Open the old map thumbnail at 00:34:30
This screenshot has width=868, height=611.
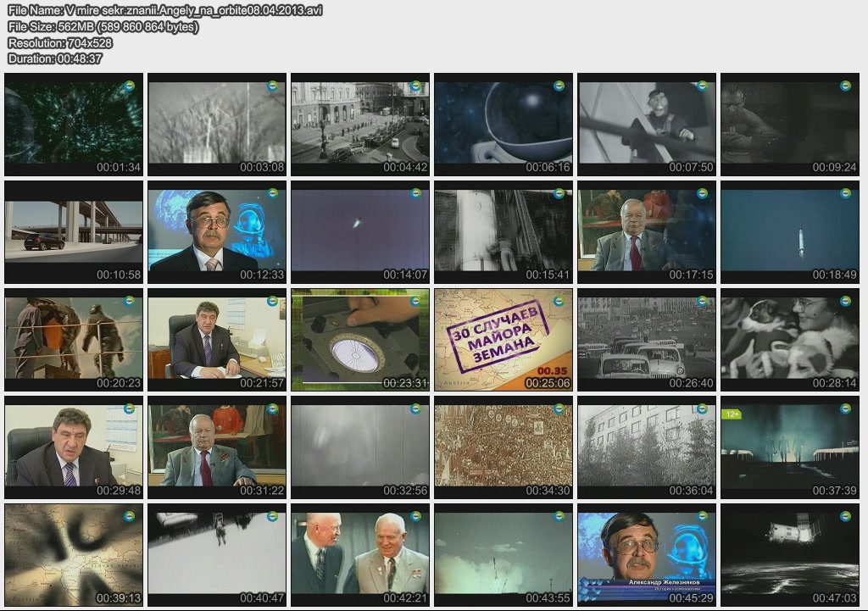pos(503,447)
